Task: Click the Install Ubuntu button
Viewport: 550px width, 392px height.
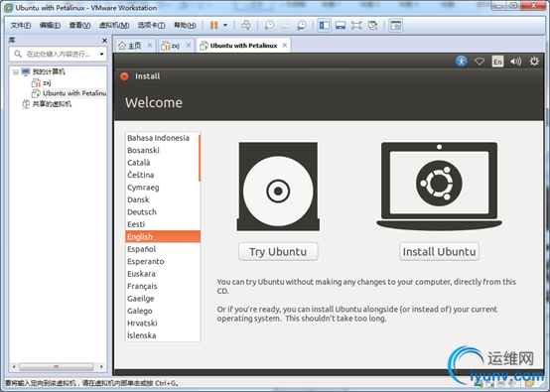Action: 439,251
